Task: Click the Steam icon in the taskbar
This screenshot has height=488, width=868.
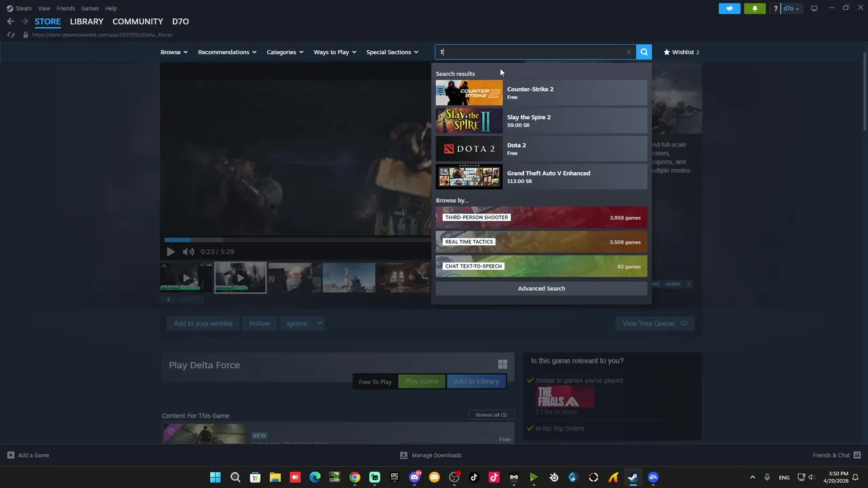Action: [x=633, y=477]
